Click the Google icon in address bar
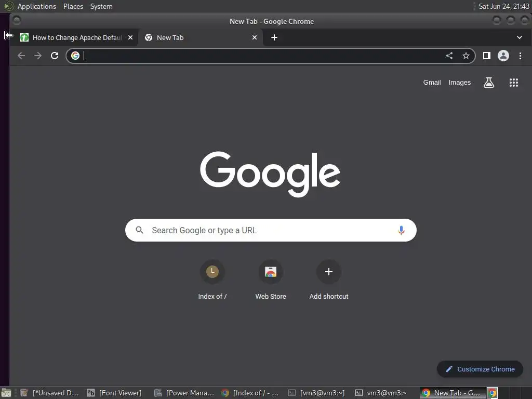This screenshot has height=399, width=532. tap(75, 56)
